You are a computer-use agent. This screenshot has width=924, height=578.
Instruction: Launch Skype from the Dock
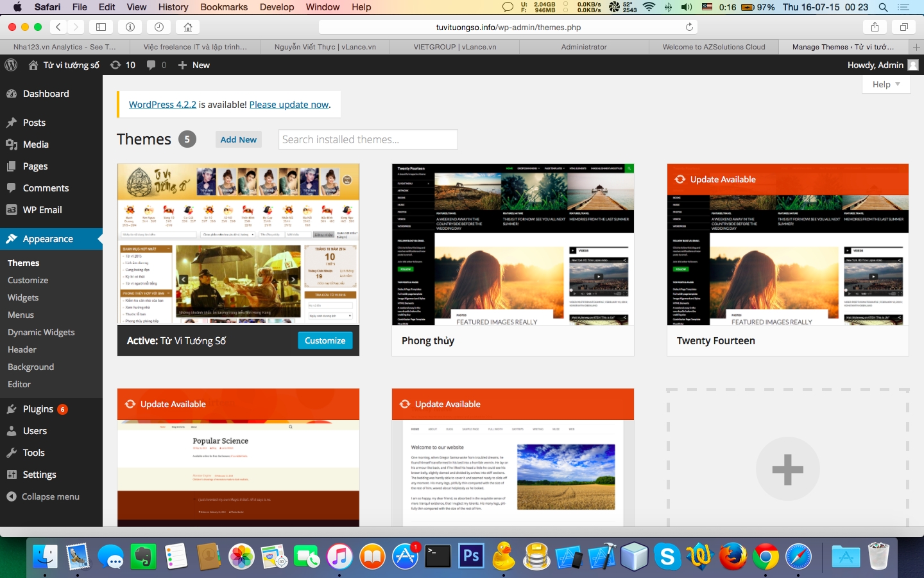click(667, 556)
